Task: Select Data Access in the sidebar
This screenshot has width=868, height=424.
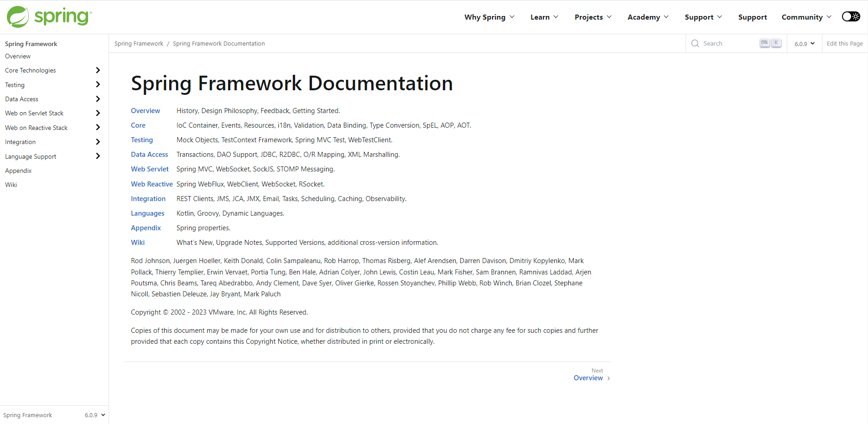Action: [21, 99]
